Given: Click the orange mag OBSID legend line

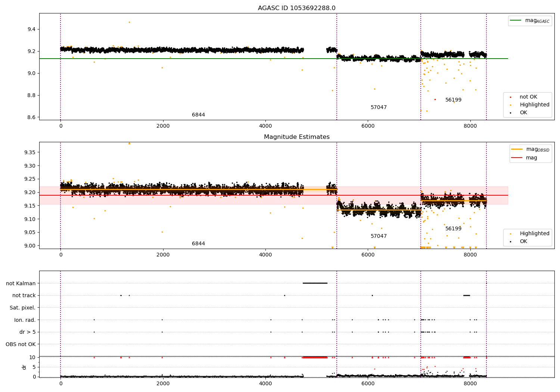Looking at the screenshot, I should pos(517,149).
